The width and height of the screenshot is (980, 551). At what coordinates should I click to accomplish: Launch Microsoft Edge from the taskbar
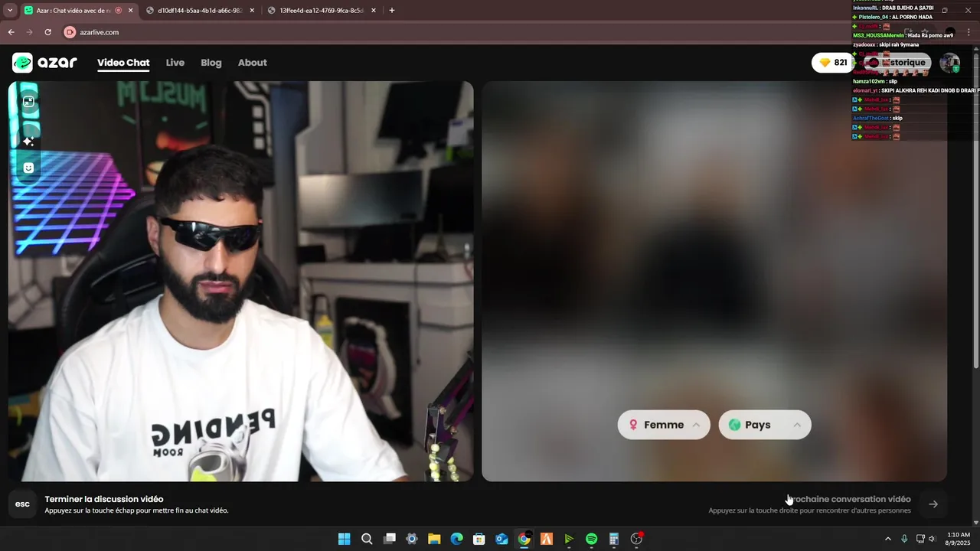pyautogui.click(x=456, y=539)
